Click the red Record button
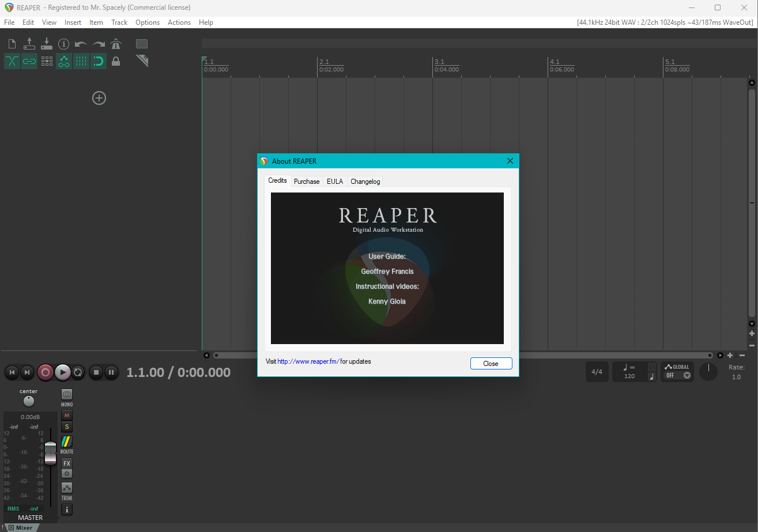Viewport: 758px width, 532px height. pyautogui.click(x=46, y=372)
